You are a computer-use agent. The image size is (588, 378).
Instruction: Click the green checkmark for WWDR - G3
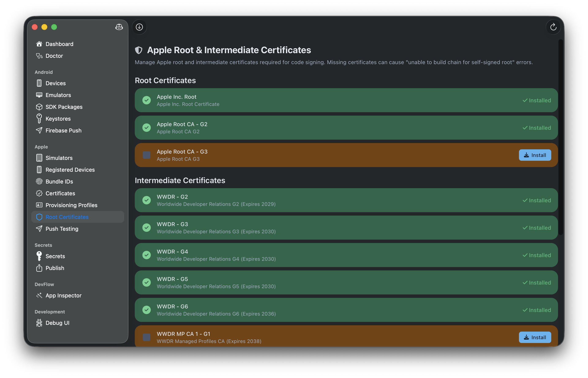147,228
